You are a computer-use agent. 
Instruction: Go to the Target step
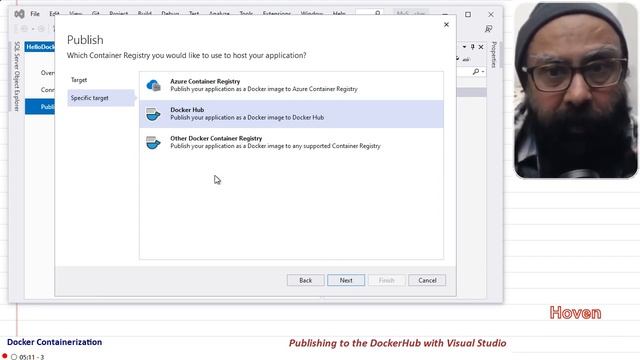[x=79, y=80]
